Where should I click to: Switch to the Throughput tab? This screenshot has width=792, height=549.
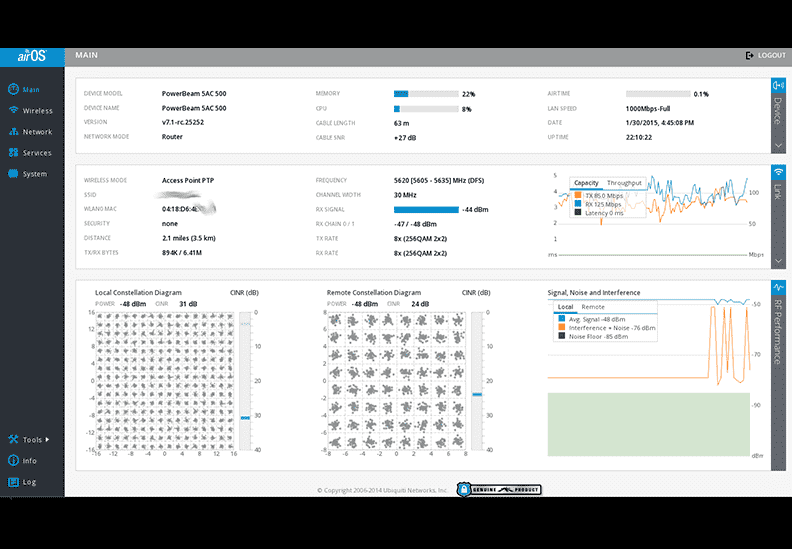coord(625,183)
